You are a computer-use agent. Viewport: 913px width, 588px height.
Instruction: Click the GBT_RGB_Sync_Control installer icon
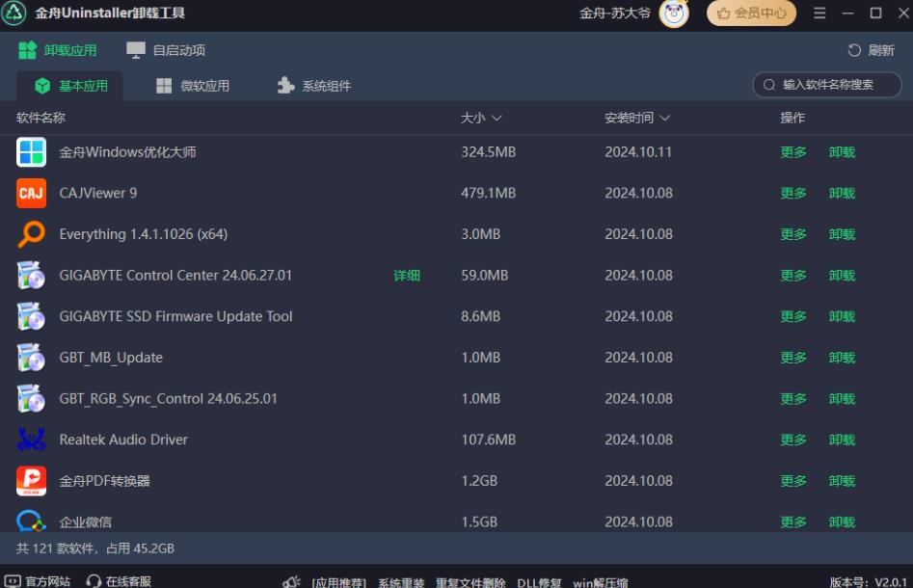31,399
